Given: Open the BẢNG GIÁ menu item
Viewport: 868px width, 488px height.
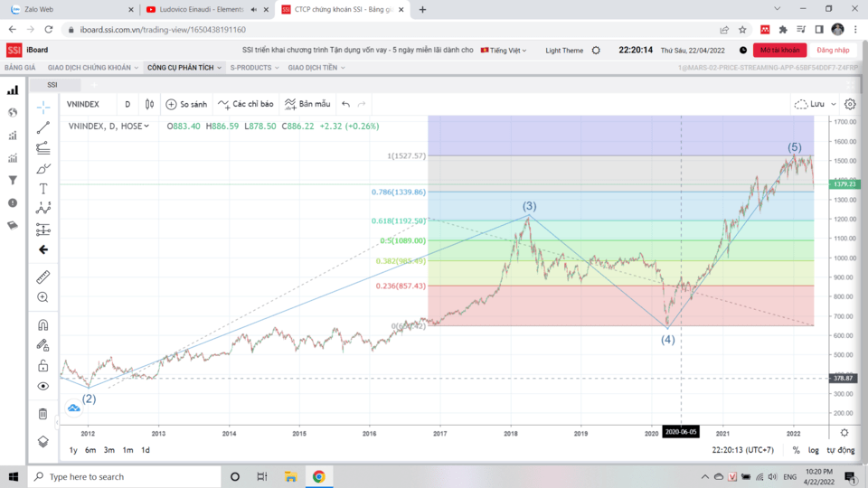Looking at the screenshot, I should [x=20, y=68].
